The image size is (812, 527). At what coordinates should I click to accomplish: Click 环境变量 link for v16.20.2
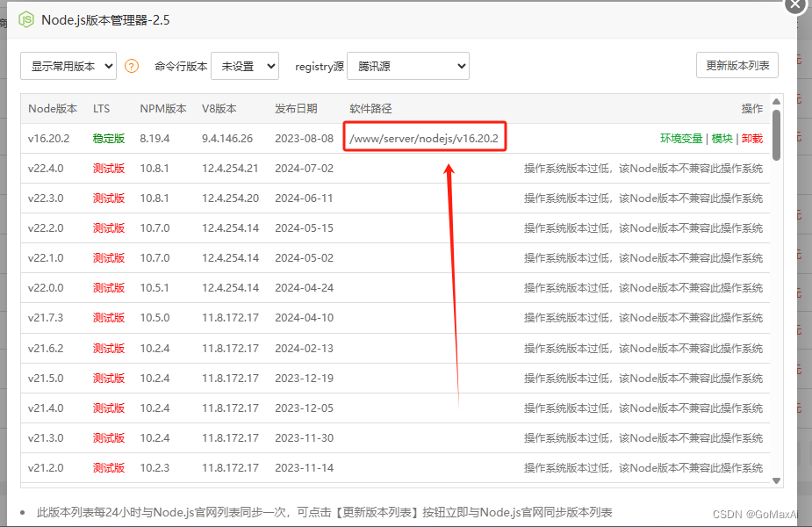[681, 139]
